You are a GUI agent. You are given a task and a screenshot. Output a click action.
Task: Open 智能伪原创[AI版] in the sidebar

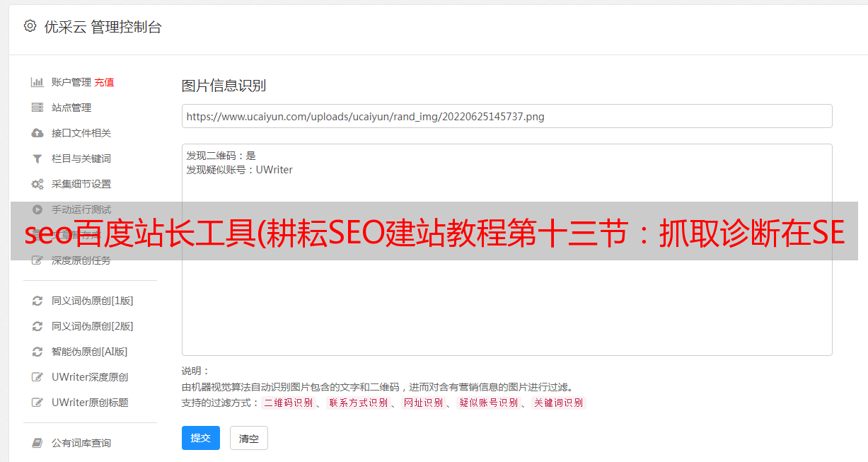click(90, 352)
